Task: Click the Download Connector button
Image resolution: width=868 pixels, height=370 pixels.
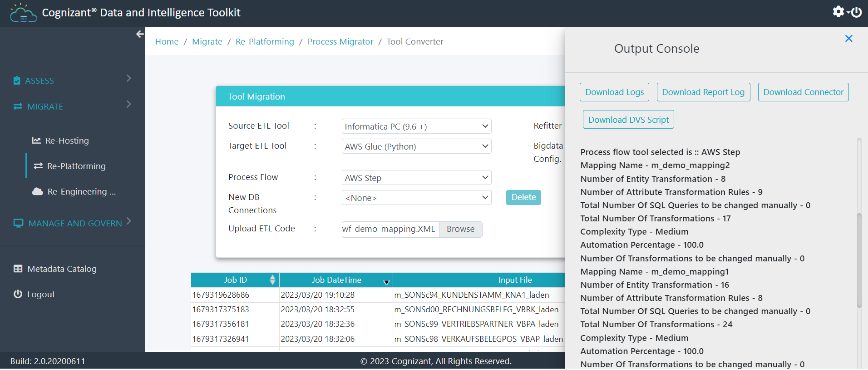Action: [803, 92]
